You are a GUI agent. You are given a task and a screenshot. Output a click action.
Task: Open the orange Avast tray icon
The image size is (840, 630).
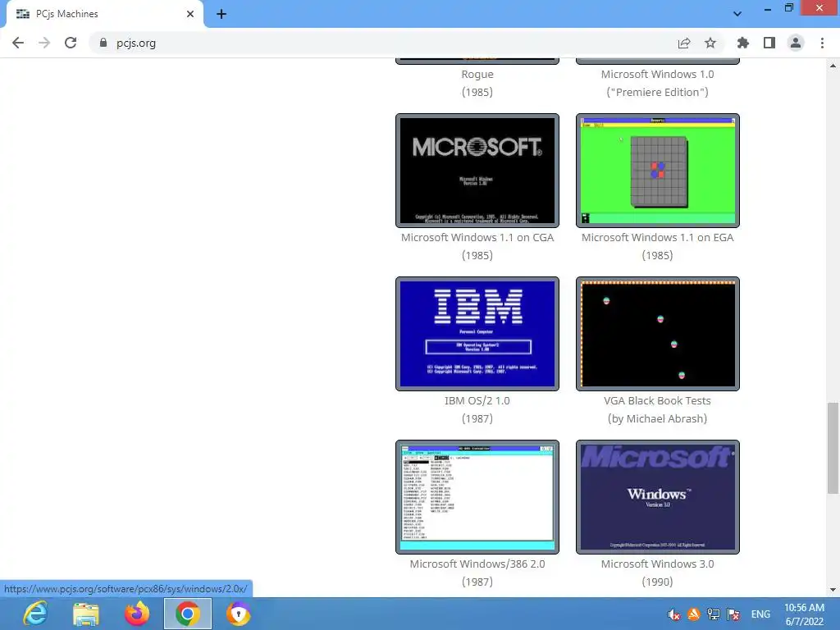[694, 614]
